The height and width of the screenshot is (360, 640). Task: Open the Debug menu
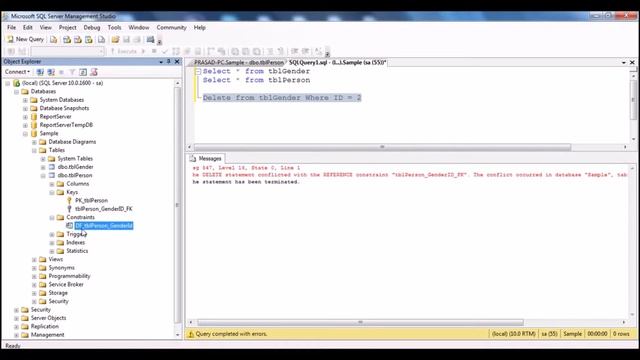(92, 27)
